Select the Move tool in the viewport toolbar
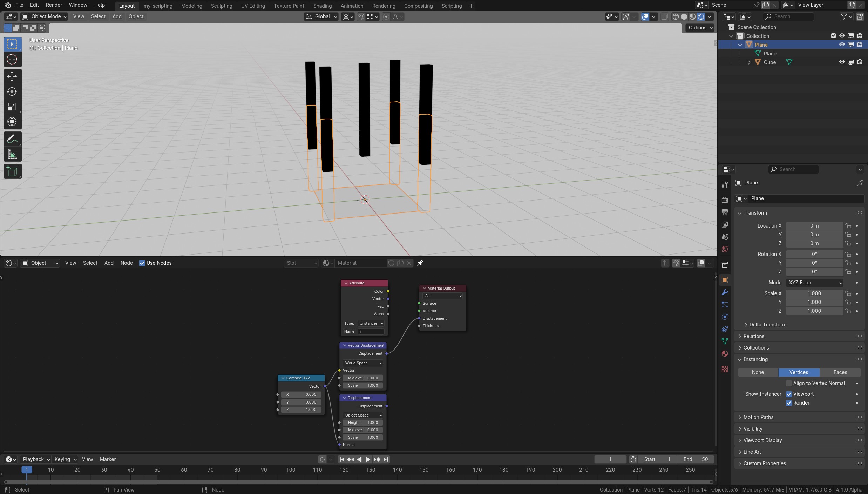The width and height of the screenshot is (868, 494). click(x=12, y=76)
